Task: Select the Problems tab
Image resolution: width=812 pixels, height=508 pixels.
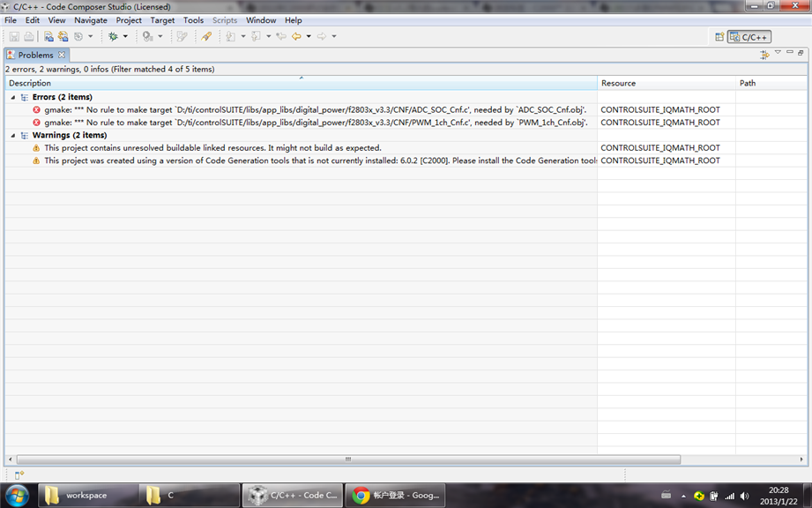Action: click(36, 55)
